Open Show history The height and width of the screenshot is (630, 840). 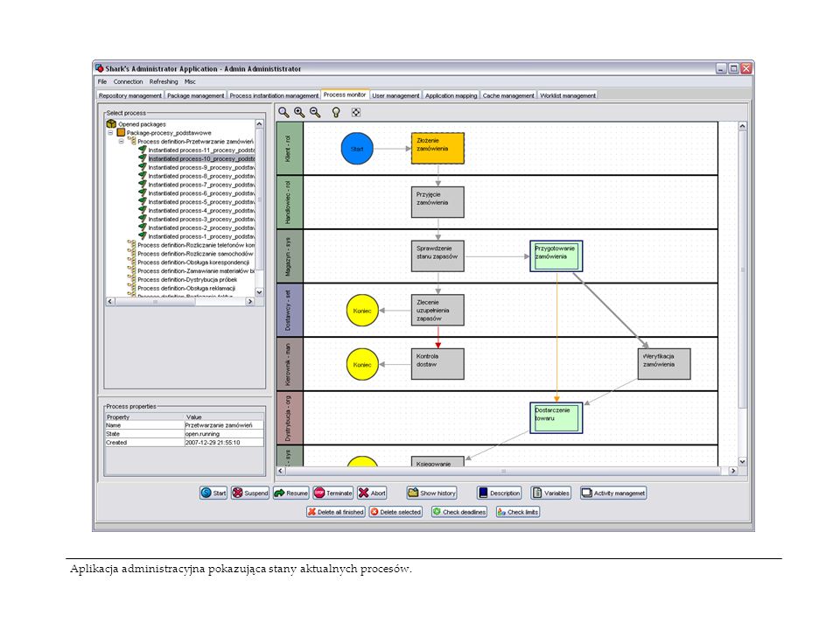[x=431, y=493]
